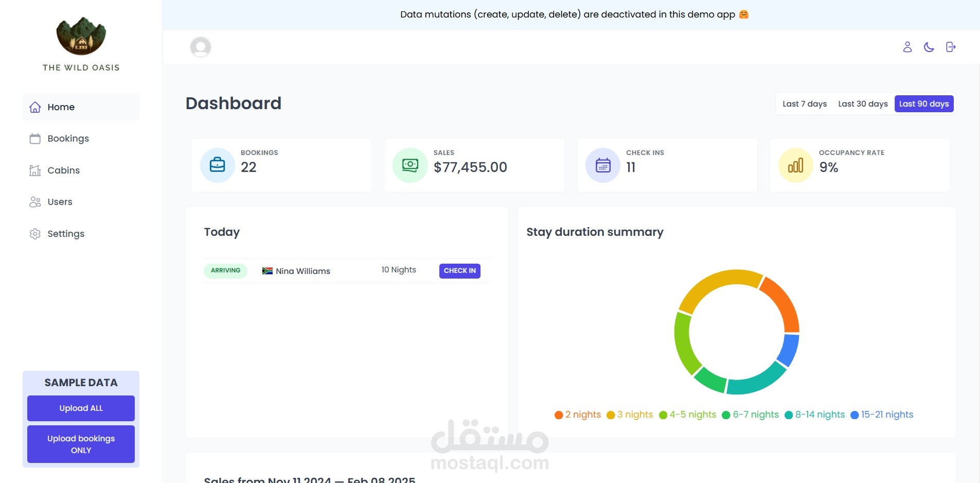Click the Stay duration summary heading

click(x=595, y=232)
